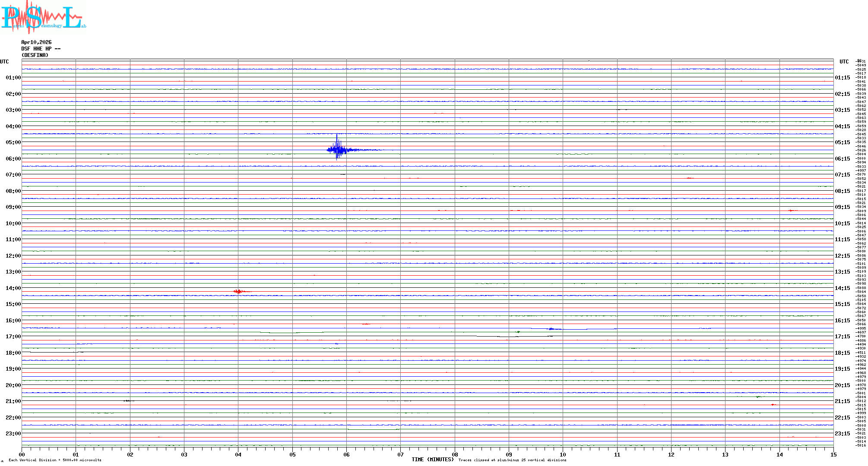Click the vertical division microvolts note

[55, 460]
